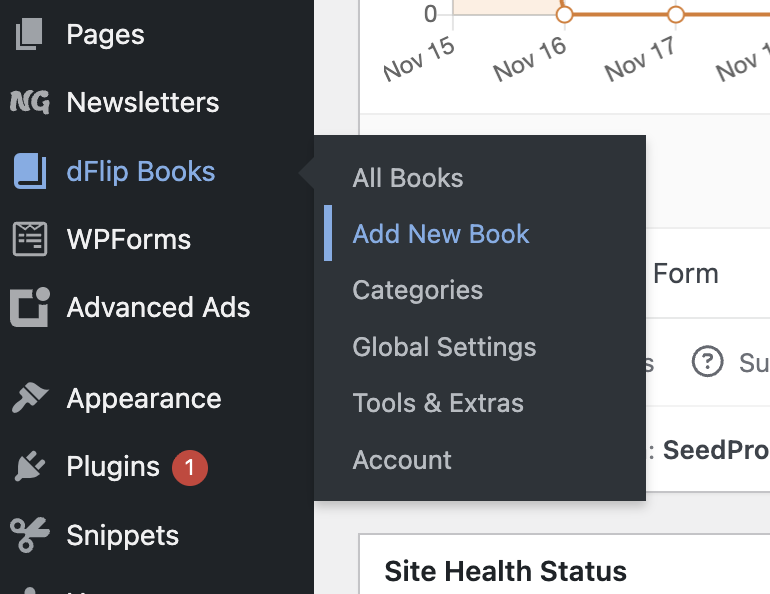The width and height of the screenshot is (770, 594).
Task: Click the Snippets scissors icon
Action: pos(29,535)
